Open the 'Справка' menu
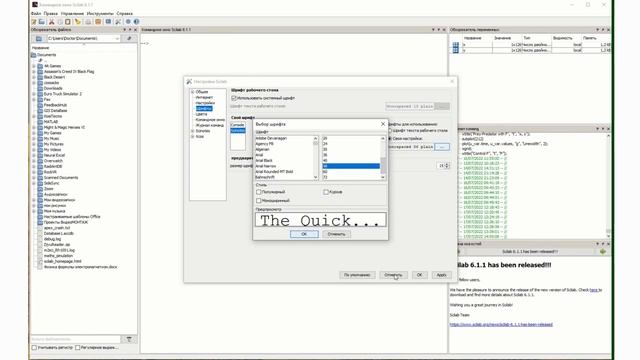 click(x=124, y=13)
